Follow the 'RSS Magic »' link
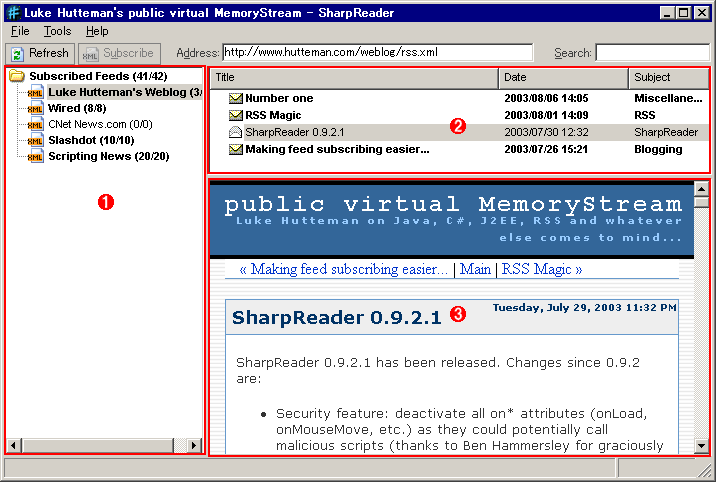Screen dimensions: 716x482 pos(542,269)
